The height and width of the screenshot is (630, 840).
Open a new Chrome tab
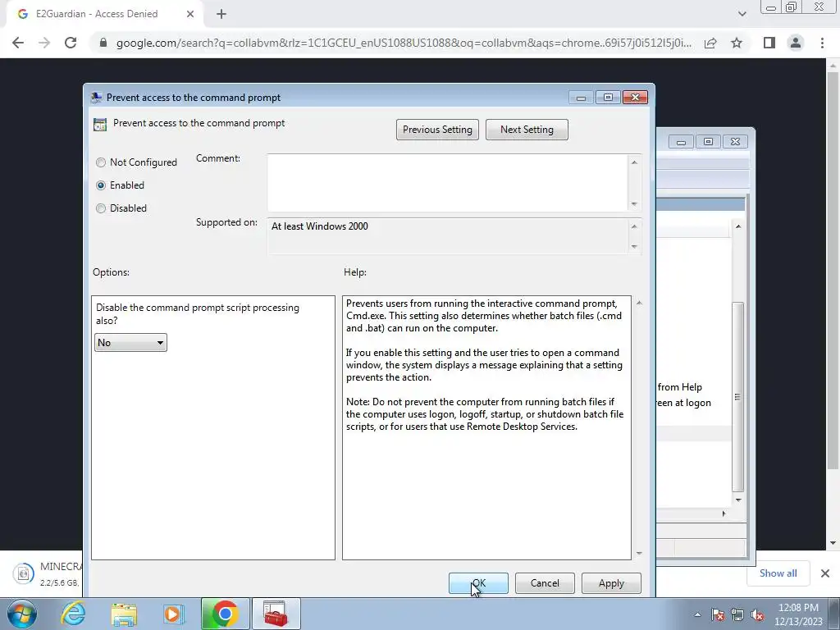(221, 14)
